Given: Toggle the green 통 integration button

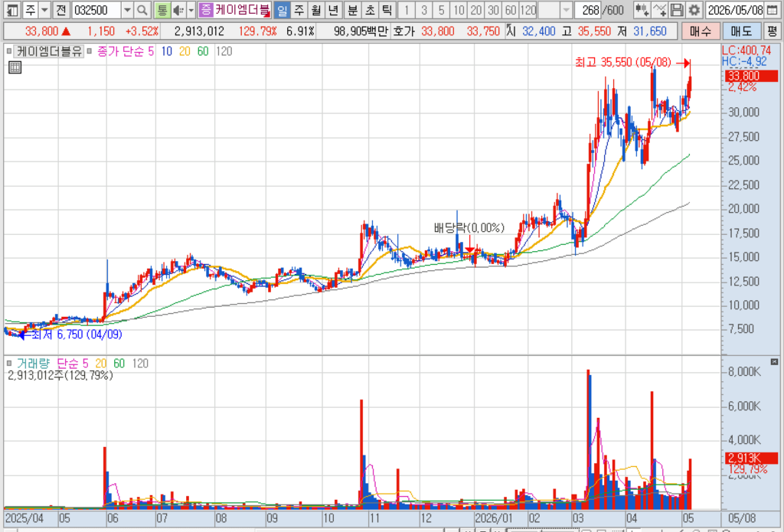Looking at the screenshot, I should point(162,9).
